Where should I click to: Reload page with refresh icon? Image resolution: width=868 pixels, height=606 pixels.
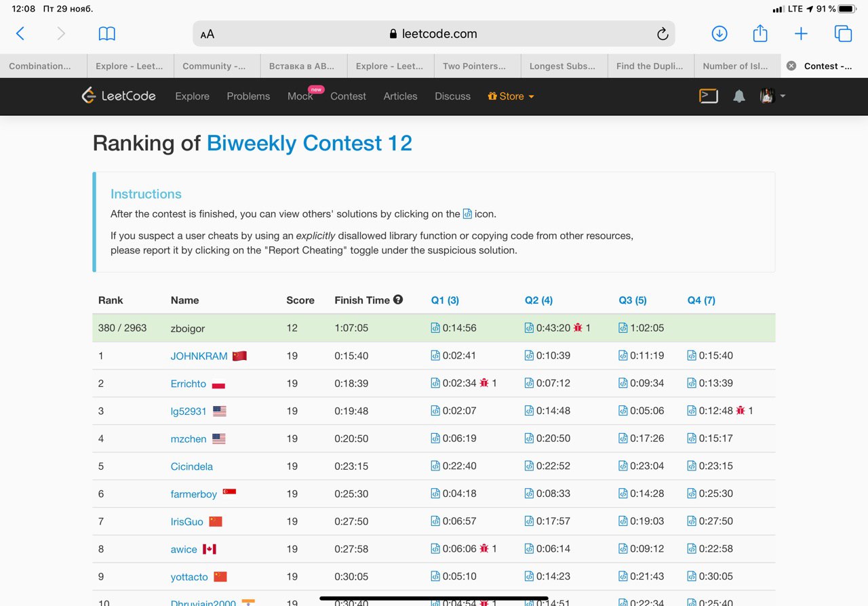[x=663, y=34]
